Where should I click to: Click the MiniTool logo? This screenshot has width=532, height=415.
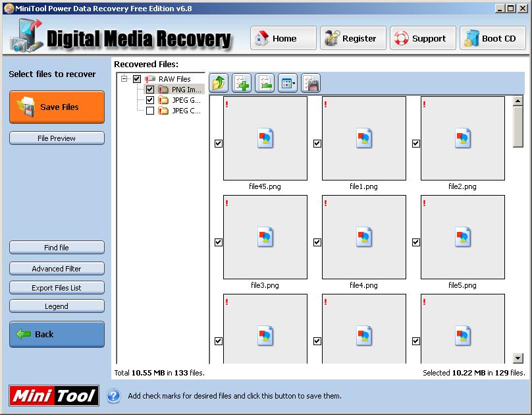point(54,396)
